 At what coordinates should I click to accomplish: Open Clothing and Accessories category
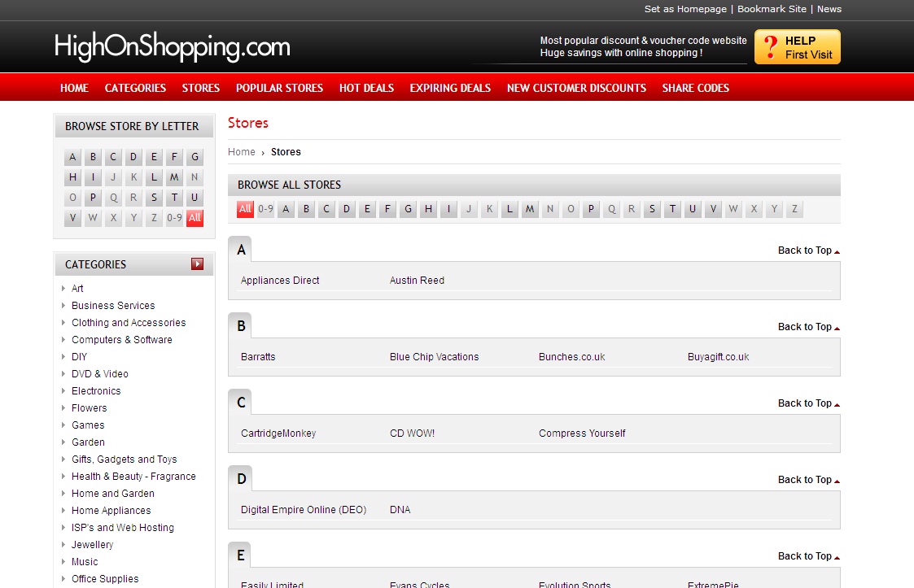point(129,322)
